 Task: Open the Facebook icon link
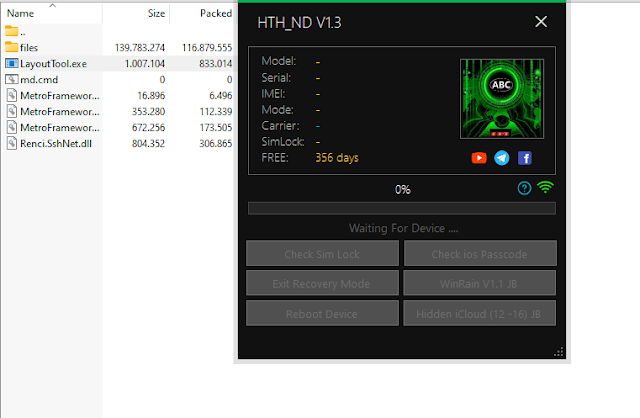525,158
